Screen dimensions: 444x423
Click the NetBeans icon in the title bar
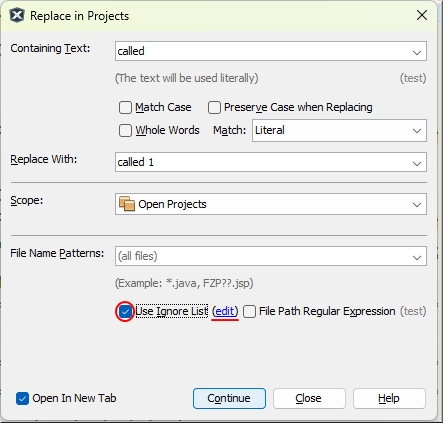pos(17,15)
